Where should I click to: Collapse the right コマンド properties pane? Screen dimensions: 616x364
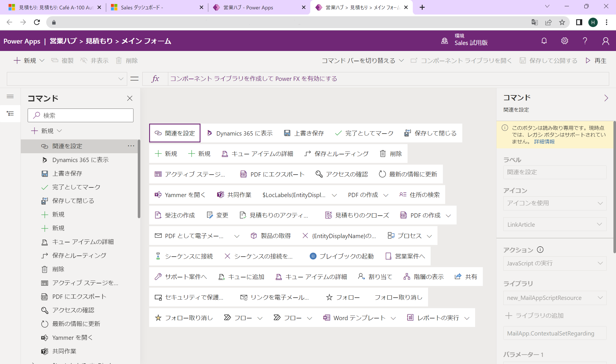(x=606, y=98)
